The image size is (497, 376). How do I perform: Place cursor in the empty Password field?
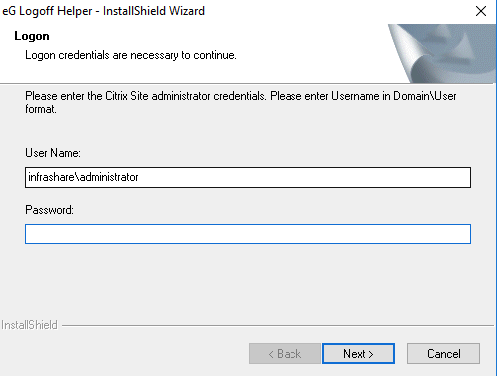click(248, 234)
